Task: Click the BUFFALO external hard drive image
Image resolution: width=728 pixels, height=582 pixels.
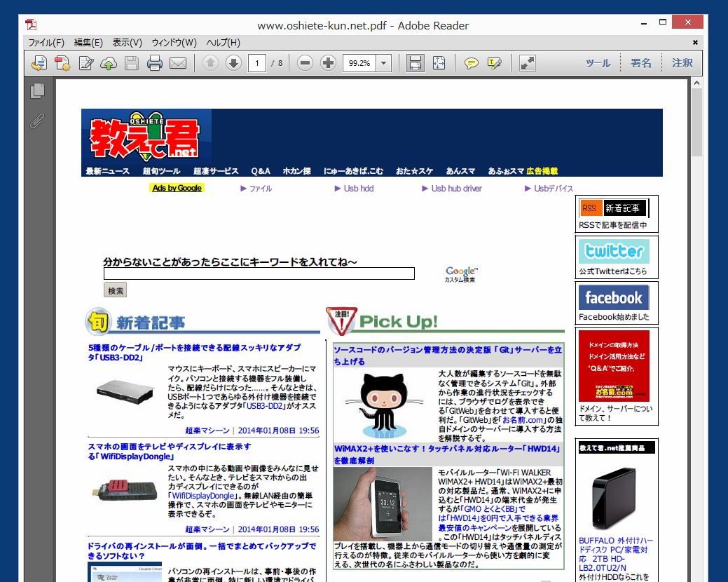Action: click(x=613, y=500)
